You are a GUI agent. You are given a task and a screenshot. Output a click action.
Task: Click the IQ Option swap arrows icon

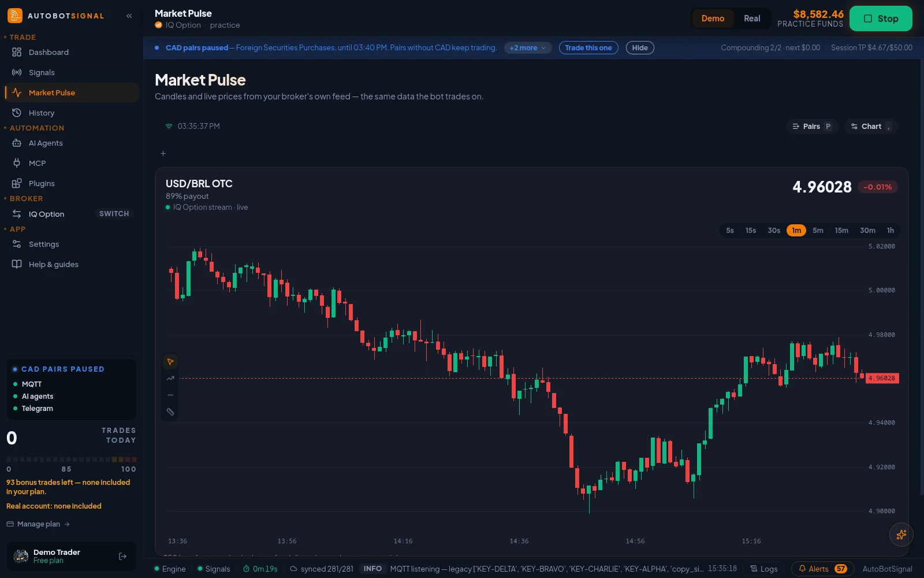(17, 214)
